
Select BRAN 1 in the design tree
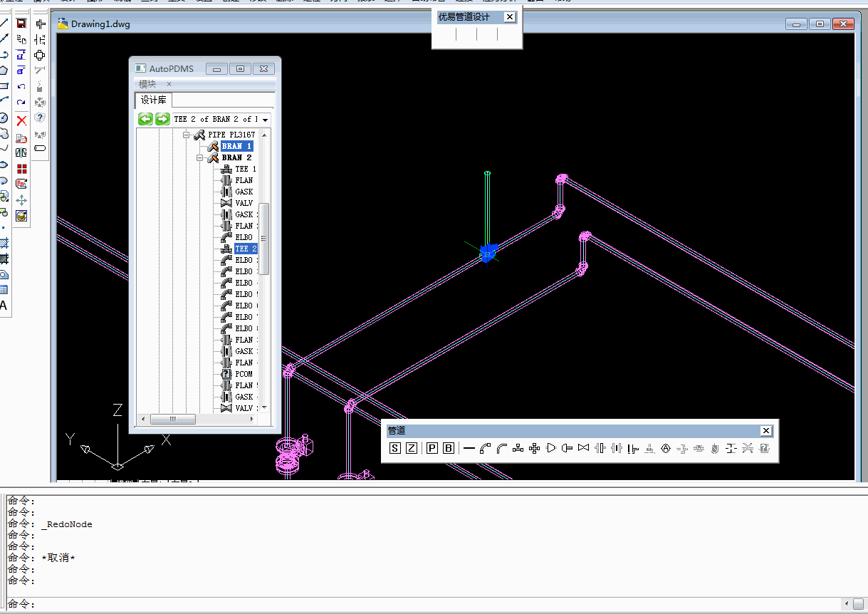[x=236, y=146]
